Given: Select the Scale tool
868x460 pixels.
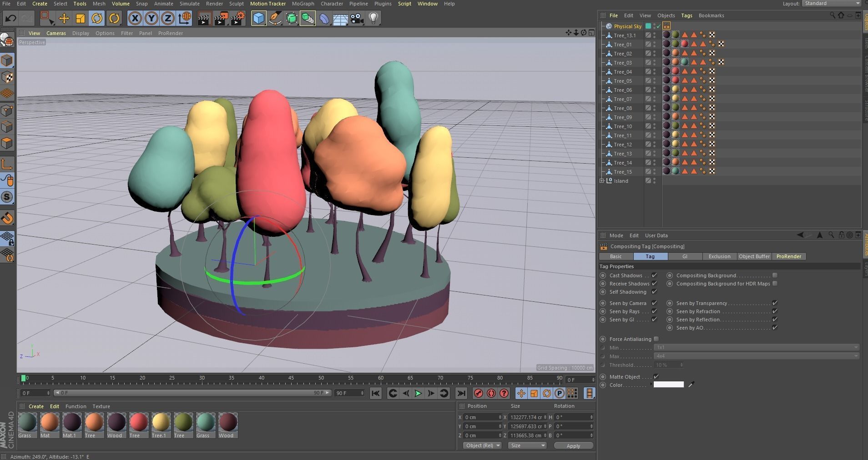Looking at the screenshot, I should click(x=80, y=19).
